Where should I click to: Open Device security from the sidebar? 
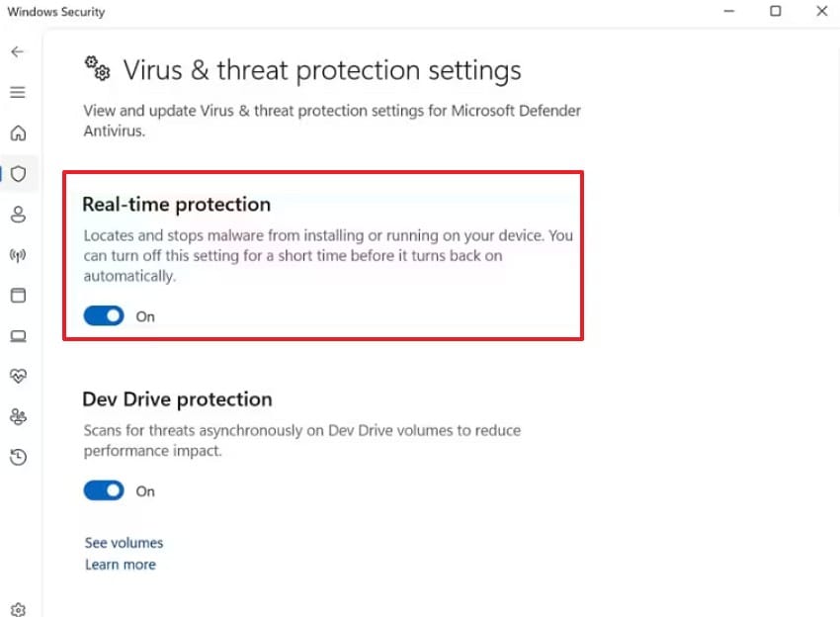click(18, 335)
